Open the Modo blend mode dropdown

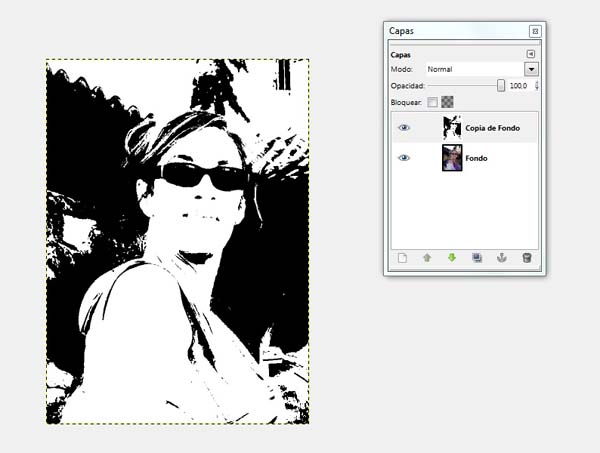531,69
